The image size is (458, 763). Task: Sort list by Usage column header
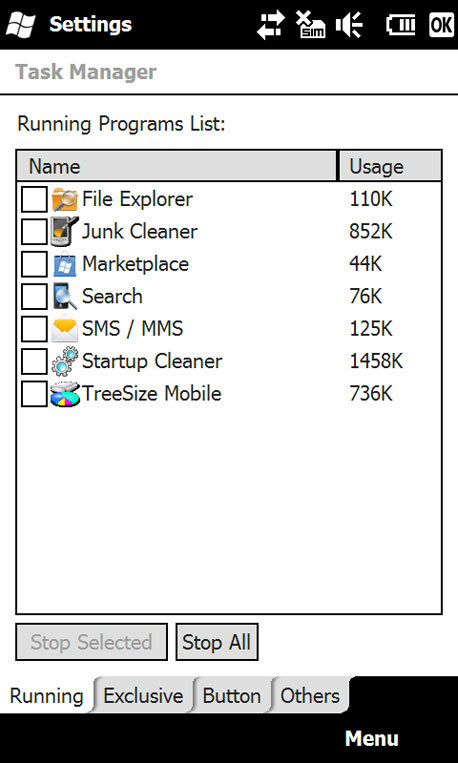(390, 166)
